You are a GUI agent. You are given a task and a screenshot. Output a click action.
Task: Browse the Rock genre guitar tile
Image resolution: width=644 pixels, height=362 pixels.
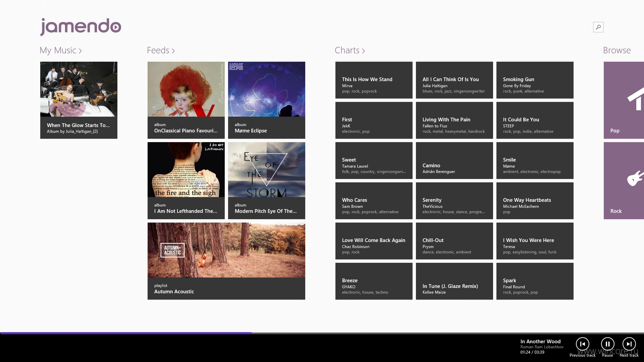click(x=624, y=181)
